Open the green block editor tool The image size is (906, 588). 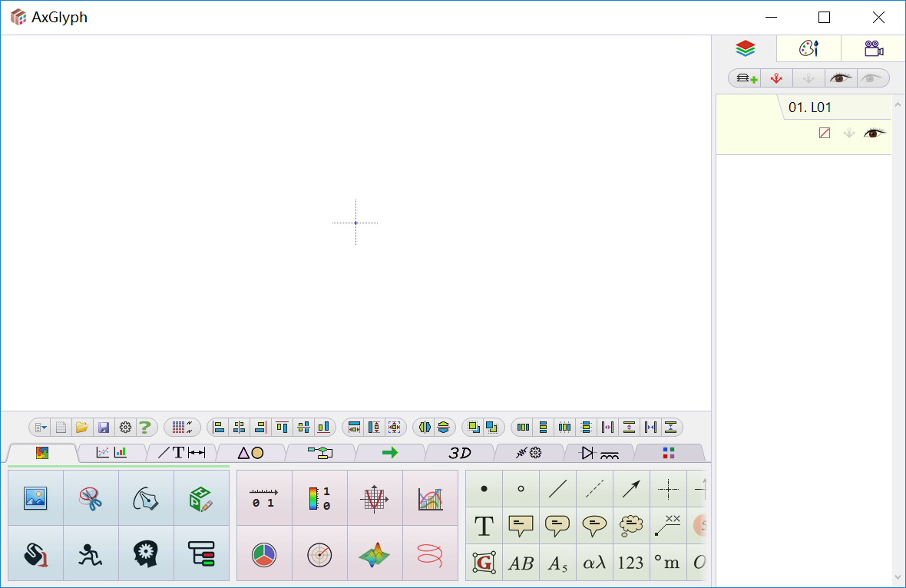click(x=201, y=498)
